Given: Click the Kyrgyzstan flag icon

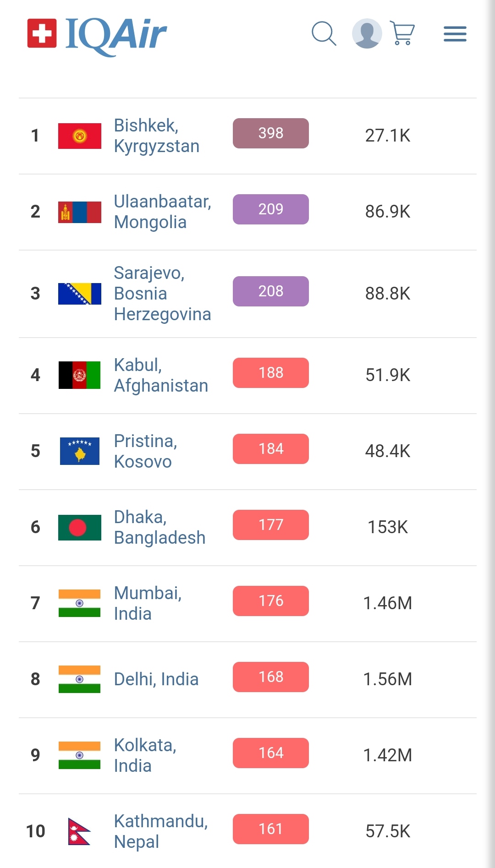Looking at the screenshot, I should (x=80, y=136).
